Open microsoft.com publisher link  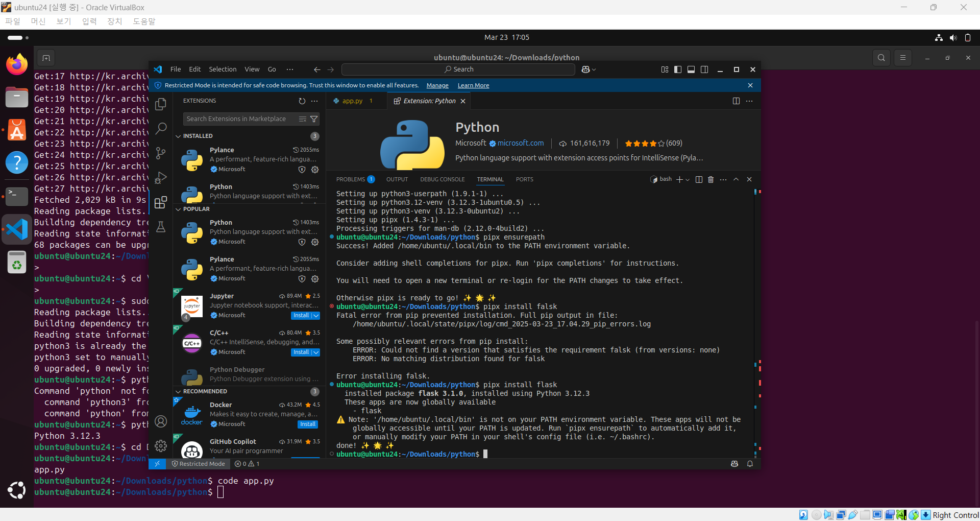coord(521,144)
